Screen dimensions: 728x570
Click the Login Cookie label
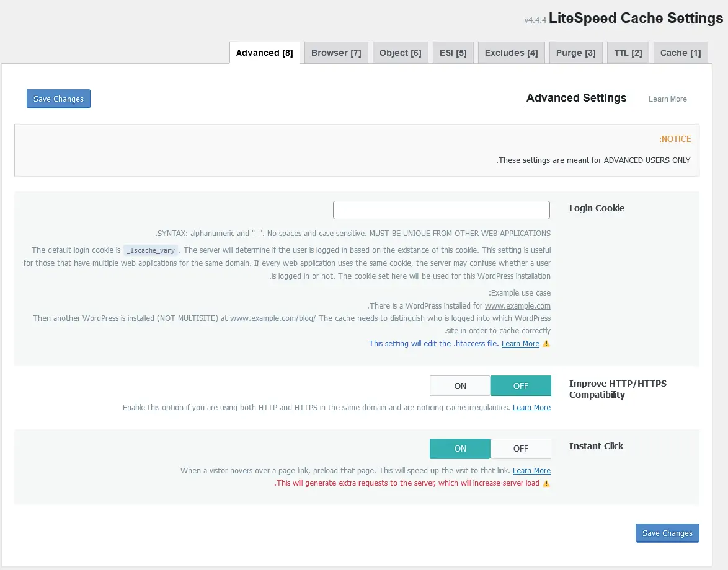[x=597, y=208]
